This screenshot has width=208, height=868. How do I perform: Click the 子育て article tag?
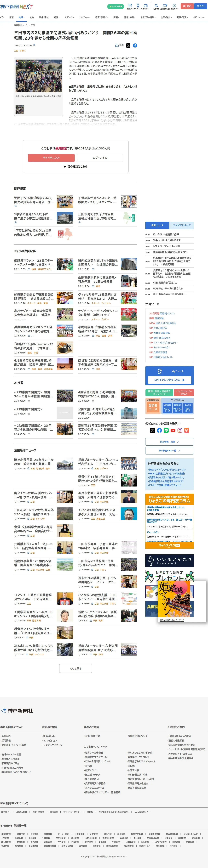(x=23, y=51)
